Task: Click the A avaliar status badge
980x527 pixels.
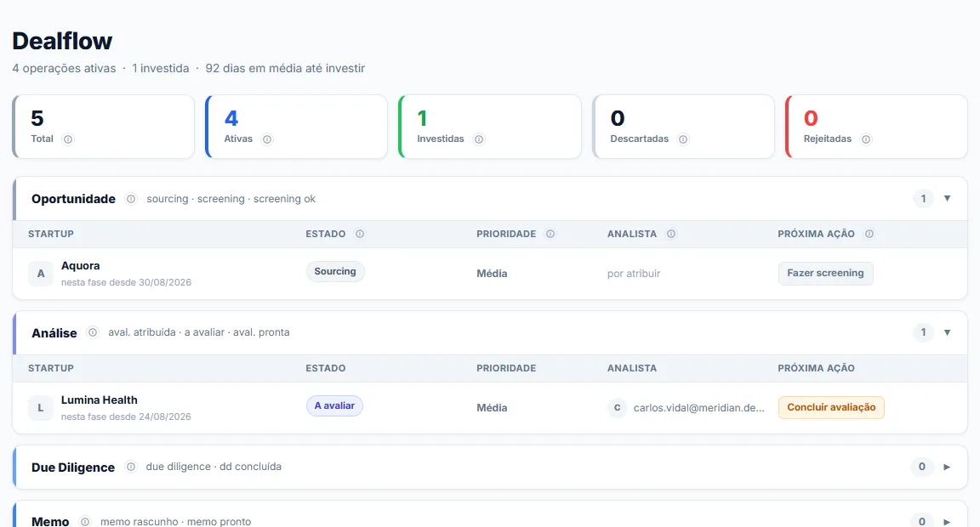Action: (x=334, y=405)
